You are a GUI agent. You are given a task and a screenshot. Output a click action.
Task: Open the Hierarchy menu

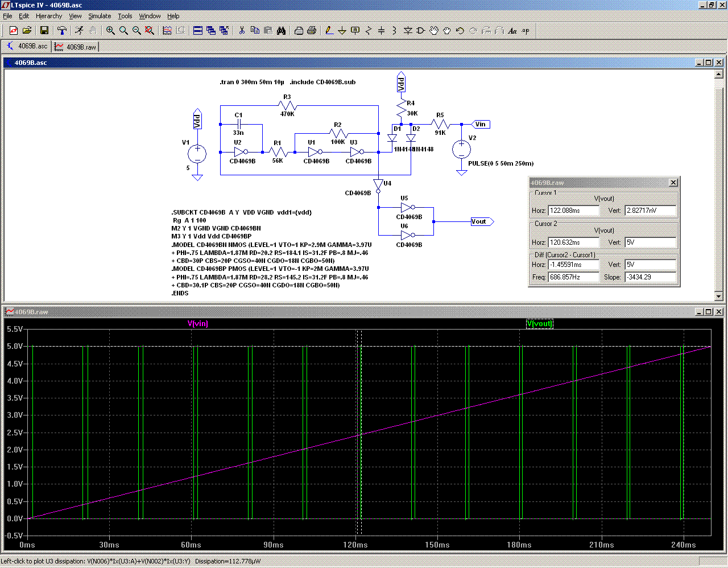pos(49,16)
